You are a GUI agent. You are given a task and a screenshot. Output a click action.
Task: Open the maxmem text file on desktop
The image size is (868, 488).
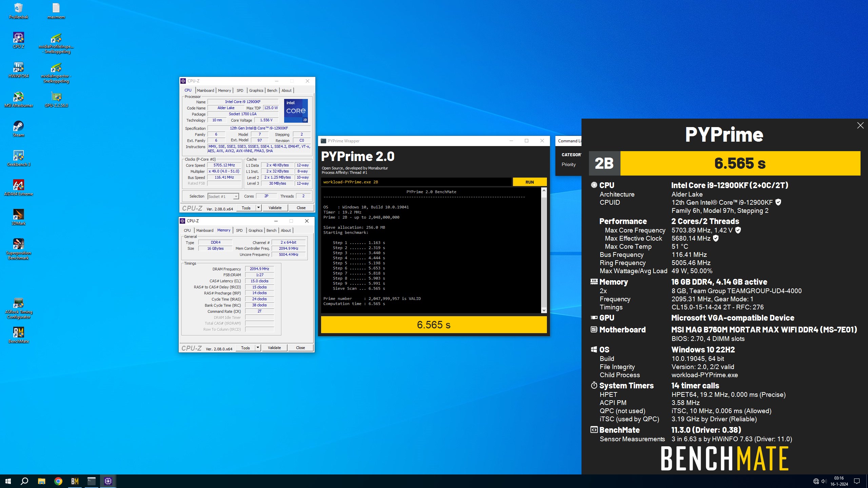(56, 11)
